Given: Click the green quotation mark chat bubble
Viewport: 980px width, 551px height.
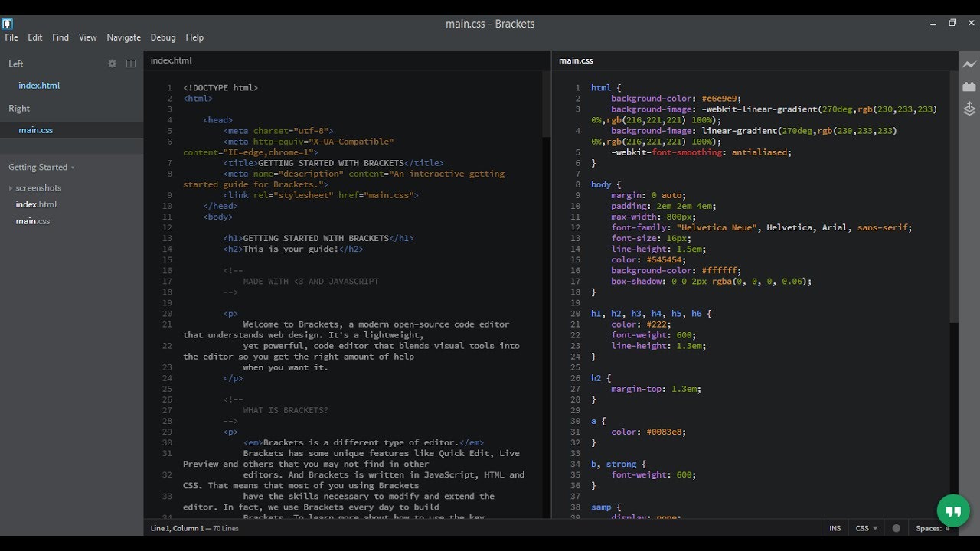Looking at the screenshot, I should tap(953, 511).
